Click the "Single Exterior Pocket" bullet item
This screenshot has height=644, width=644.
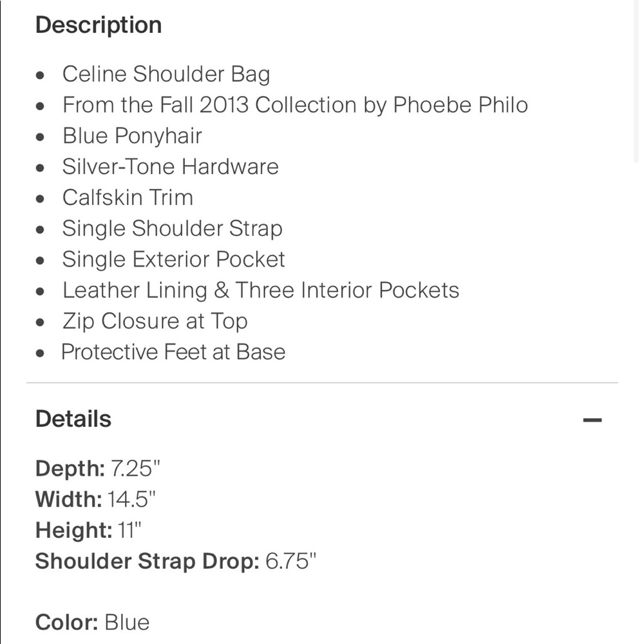coord(174,260)
